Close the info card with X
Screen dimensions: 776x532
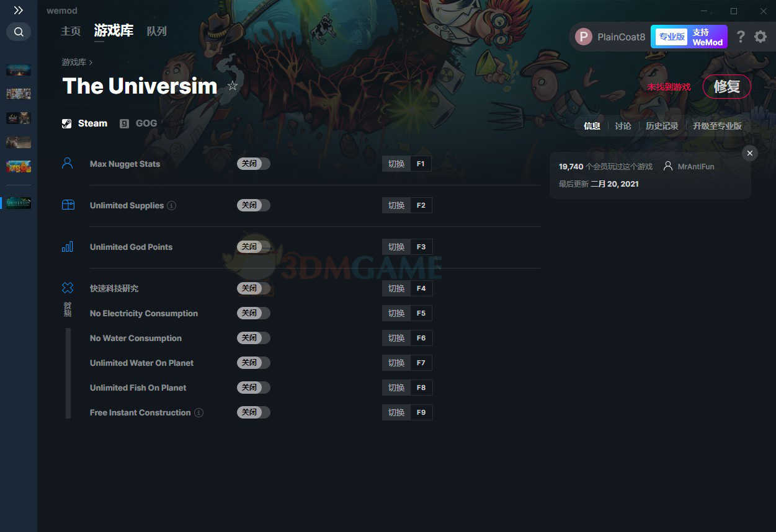click(x=750, y=153)
